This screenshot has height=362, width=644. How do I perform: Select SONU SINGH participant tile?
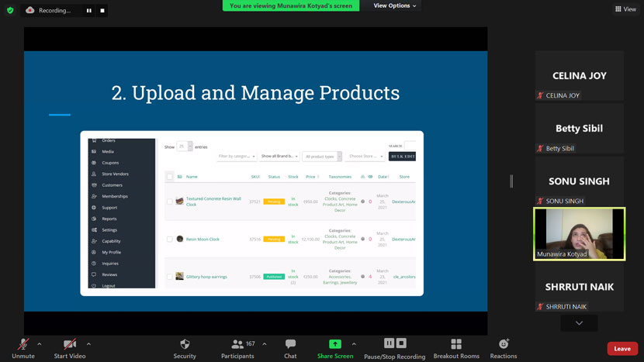coord(579,181)
